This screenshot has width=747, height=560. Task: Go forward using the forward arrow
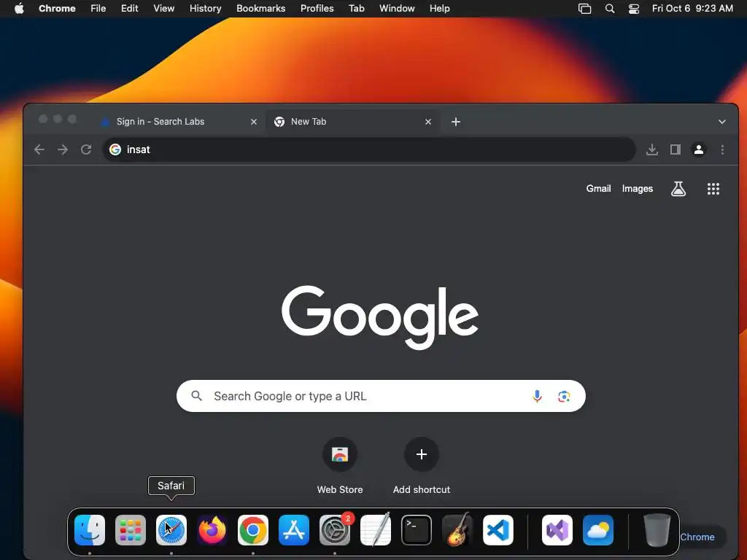coord(63,149)
